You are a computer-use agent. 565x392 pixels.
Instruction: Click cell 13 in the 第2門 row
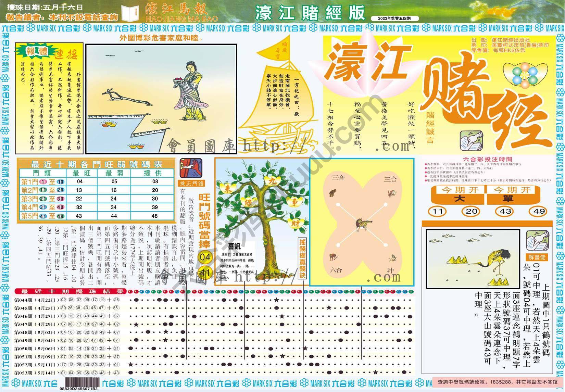79,190
